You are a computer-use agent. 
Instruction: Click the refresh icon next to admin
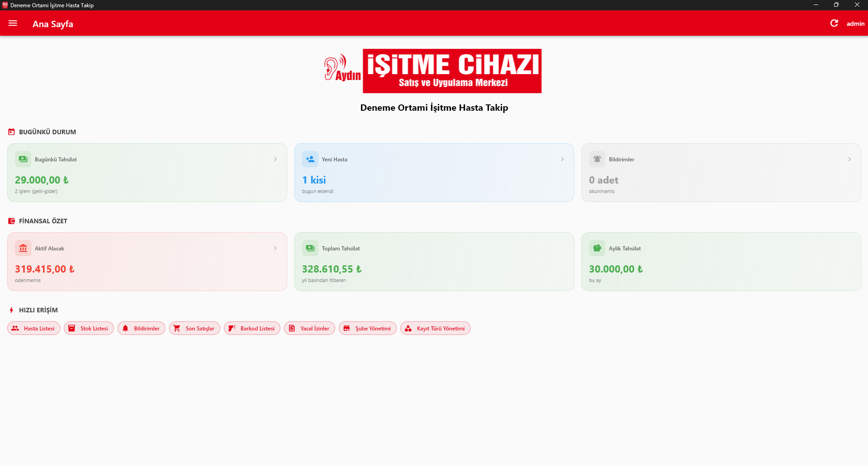[834, 24]
